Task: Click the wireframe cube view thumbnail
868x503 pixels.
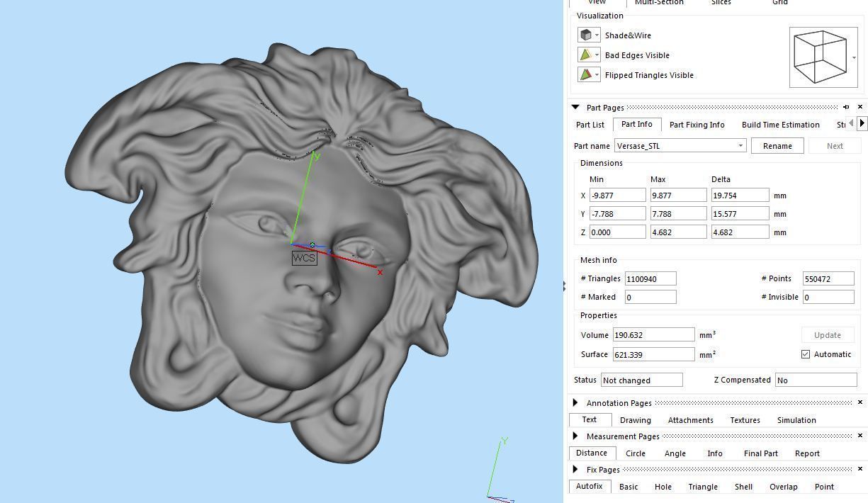Action: (x=820, y=57)
